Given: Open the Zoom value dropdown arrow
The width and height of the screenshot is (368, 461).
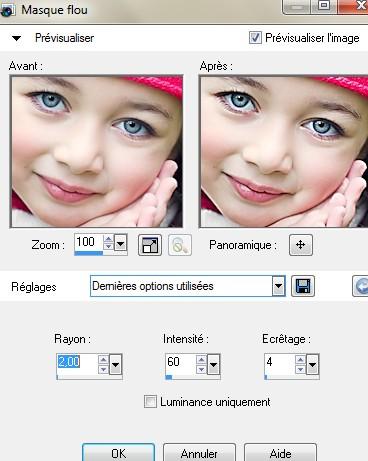Looking at the screenshot, I should [x=120, y=243].
